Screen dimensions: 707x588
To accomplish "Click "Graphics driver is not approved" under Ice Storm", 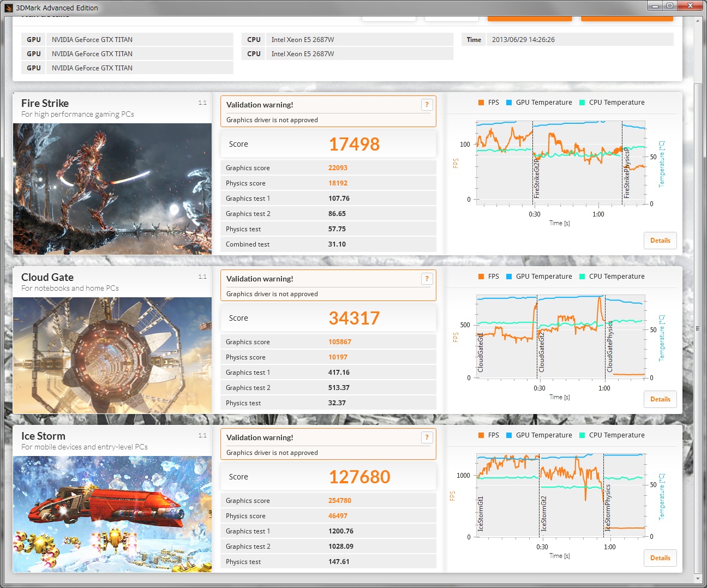I will [272, 453].
